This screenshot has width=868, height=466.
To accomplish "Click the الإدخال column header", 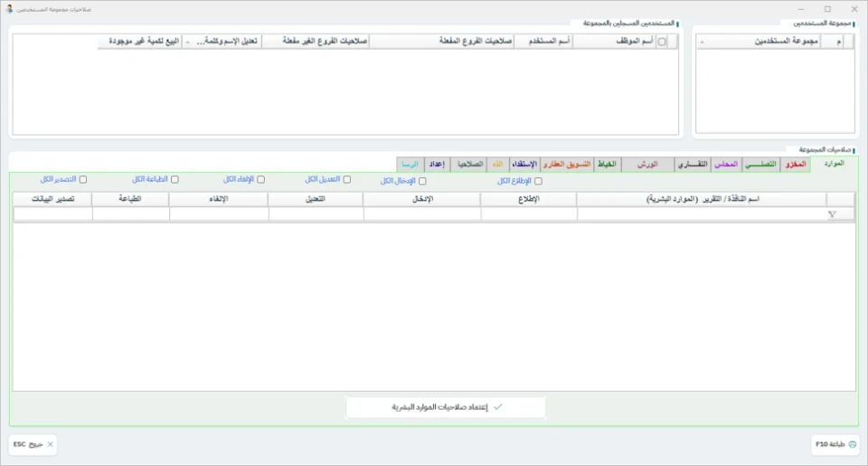I will click(x=422, y=199).
